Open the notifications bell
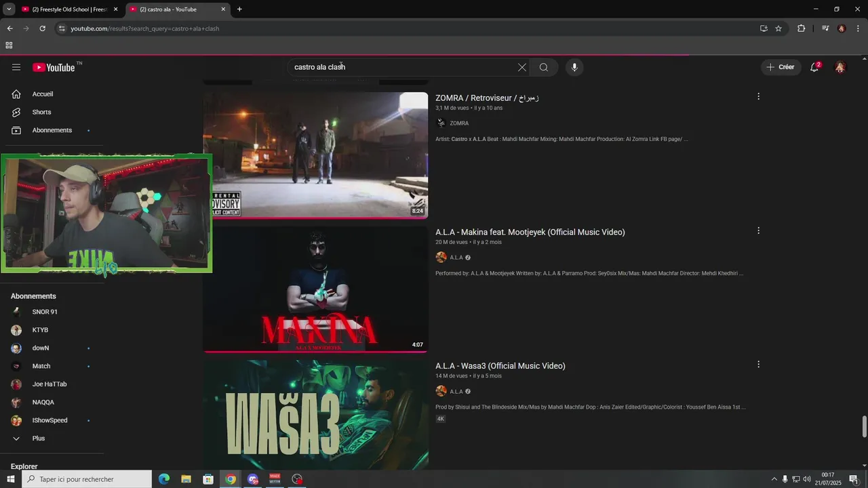868x488 pixels. [814, 67]
